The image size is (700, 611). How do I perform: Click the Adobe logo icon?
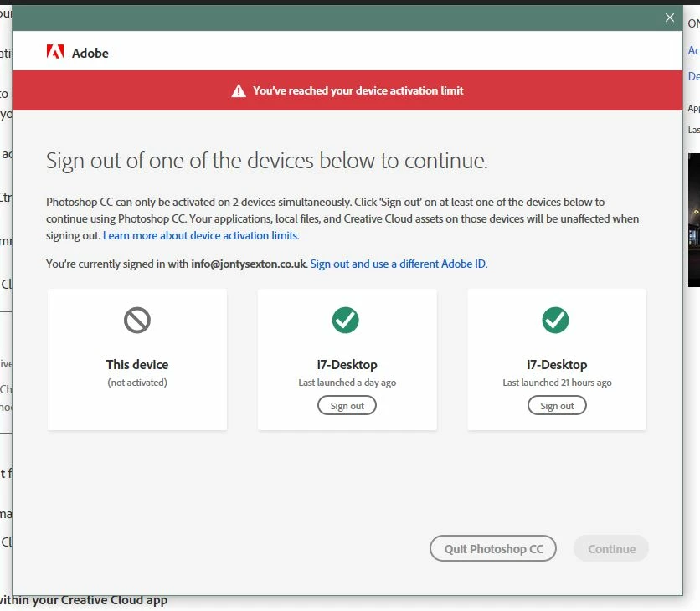(x=55, y=52)
